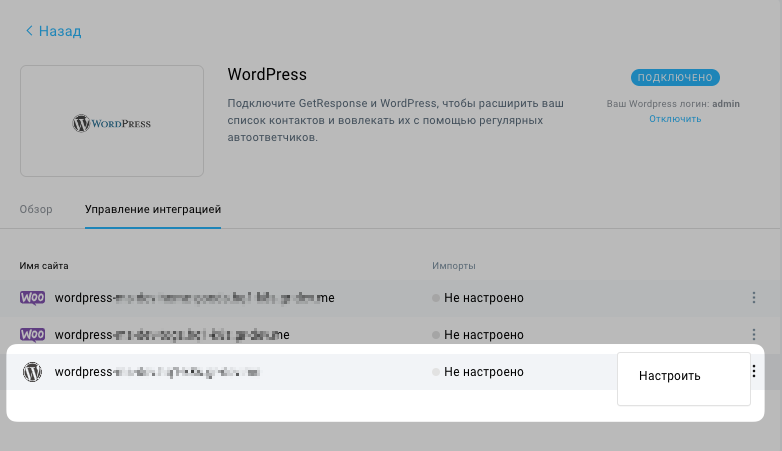782x451 pixels.
Task: Switch to the Обзор tab
Action: [36, 209]
